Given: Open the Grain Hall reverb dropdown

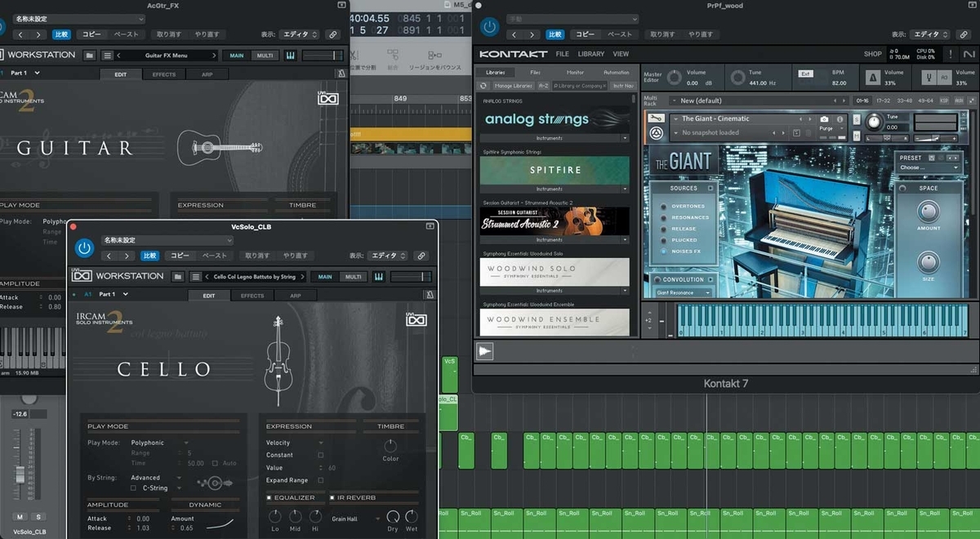Looking at the screenshot, I should 356,518.
